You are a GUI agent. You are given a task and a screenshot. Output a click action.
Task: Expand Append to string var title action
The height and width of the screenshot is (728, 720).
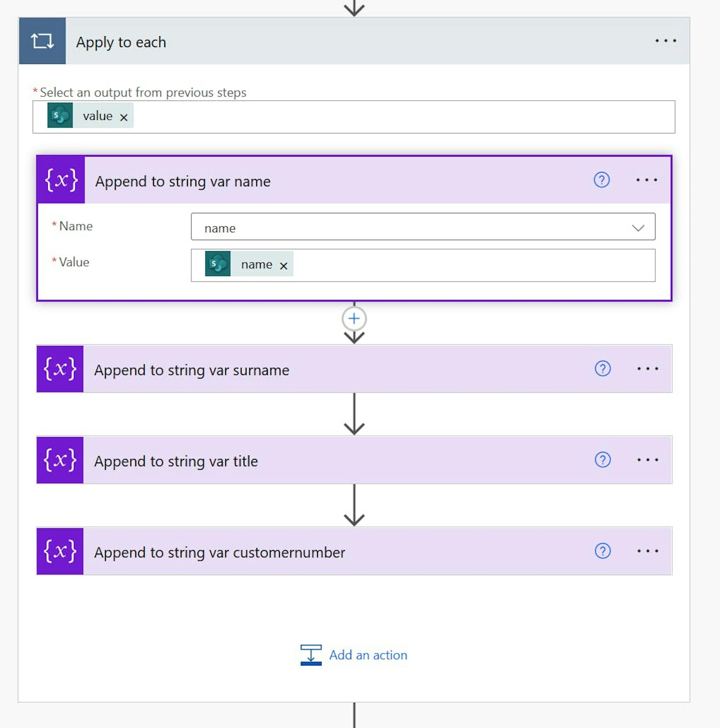[x=354, y=460]
